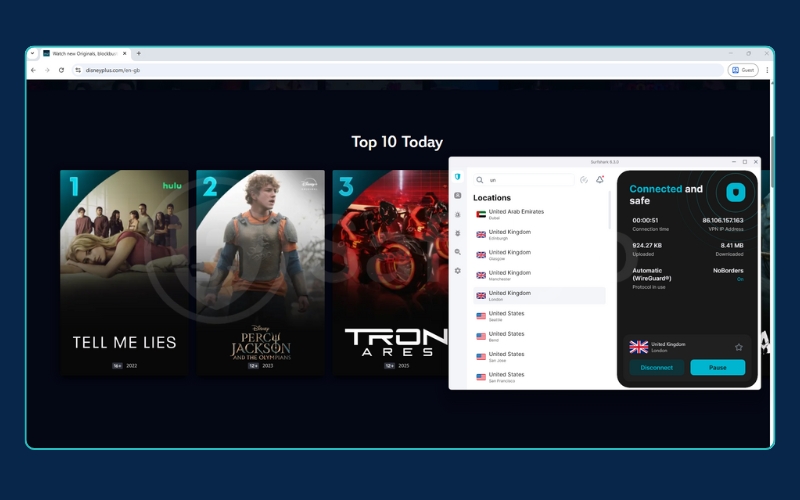This screenshot has height=500, width=800.
Task: Click the Top 10 Today heading
Action: click(397, 142)
